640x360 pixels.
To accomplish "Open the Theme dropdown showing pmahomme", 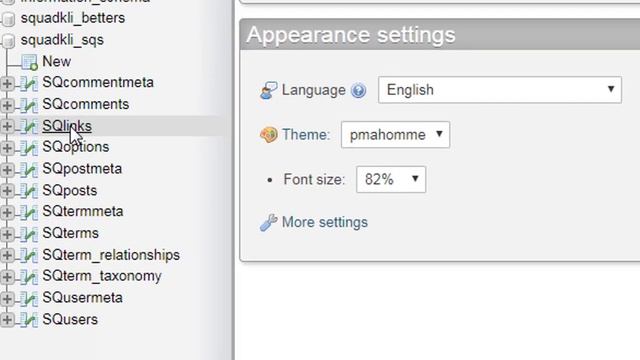I will point(395,135).
